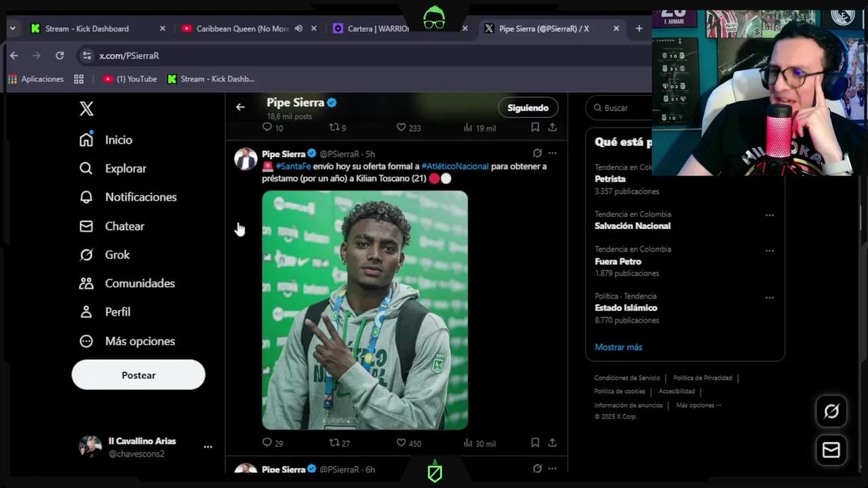Open Stream - Kick Dashb... bookmark
The height and width of the screenshot is (488, 868).
click(x=211, y=79)
